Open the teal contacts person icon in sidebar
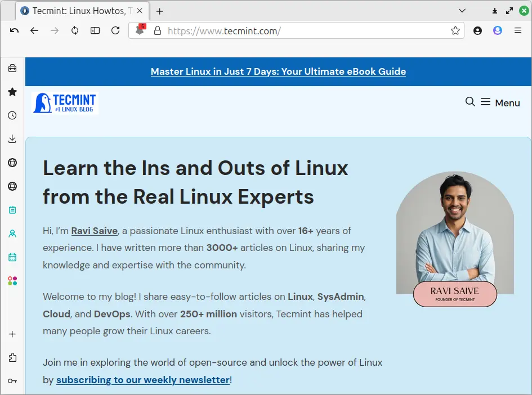This screenshot has width=532, height=395. tap(12, 234)
